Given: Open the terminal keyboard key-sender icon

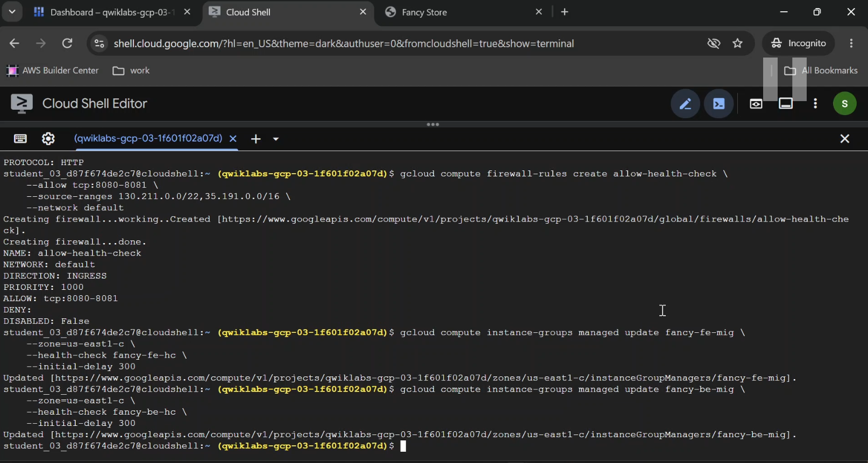Looking at the screenshot, I should (x=20, y=139).
